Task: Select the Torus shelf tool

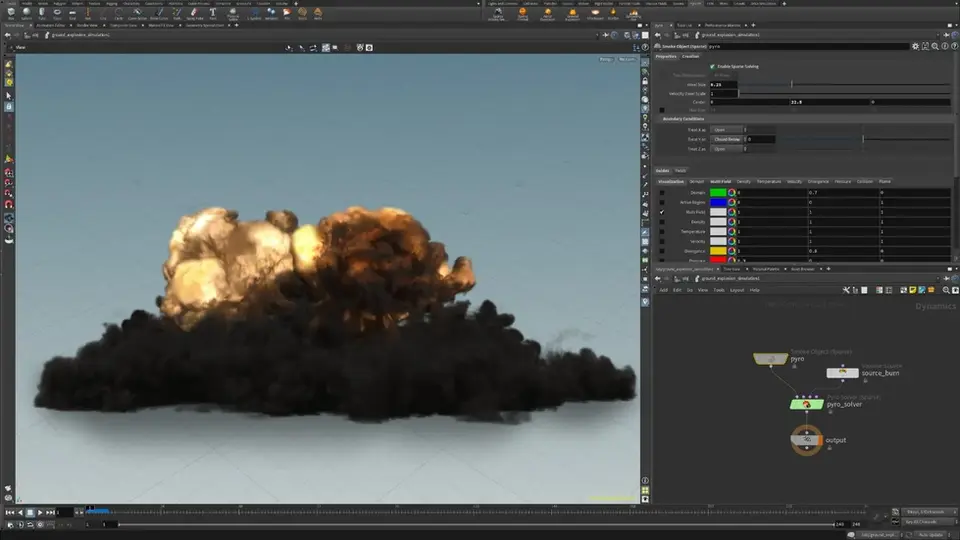Action: [57, 13]
